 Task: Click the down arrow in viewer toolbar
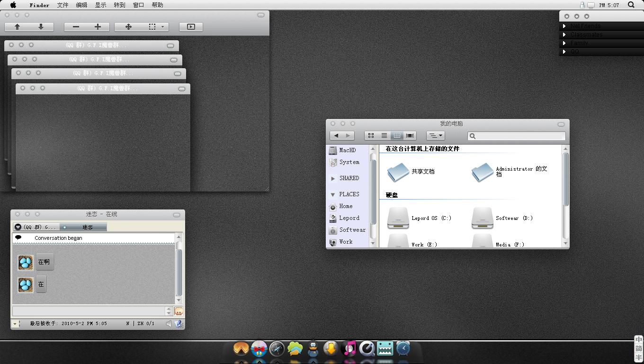point(41,27)
